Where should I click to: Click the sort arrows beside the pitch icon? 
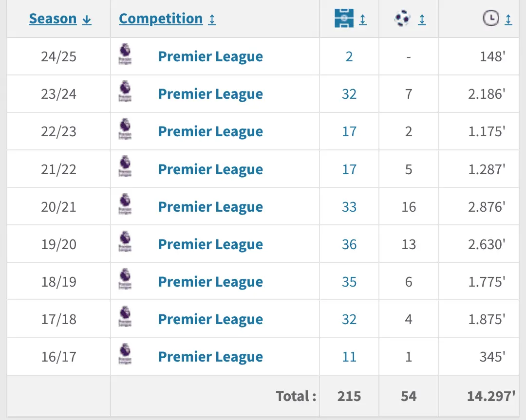(363, 19)
